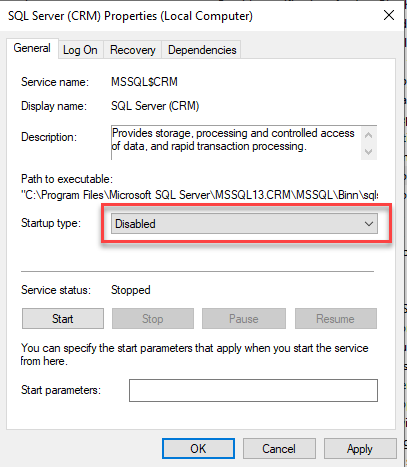Click the 'SQL Server (CRM)' display name value

pos(155,106)
